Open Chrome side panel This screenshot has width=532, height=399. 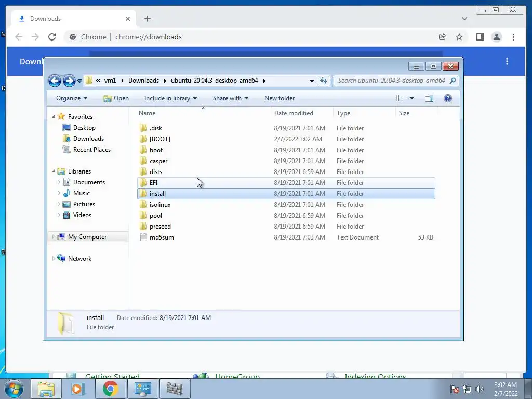coord(480,37)
